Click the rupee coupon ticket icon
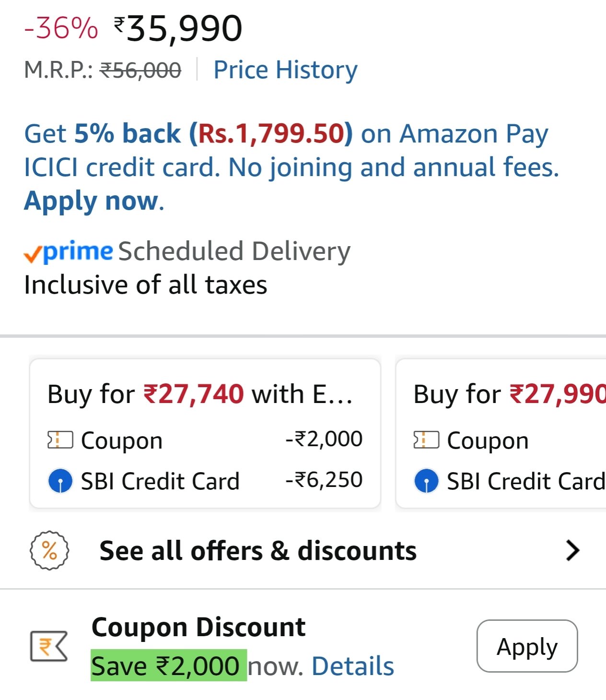This screenshot has width=606, height=700. click(x=49, y=646)
